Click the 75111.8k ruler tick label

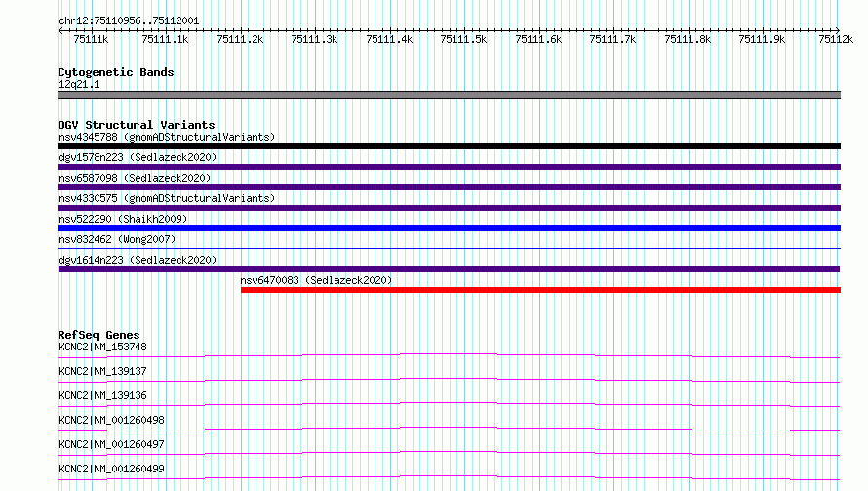(688, 39)
